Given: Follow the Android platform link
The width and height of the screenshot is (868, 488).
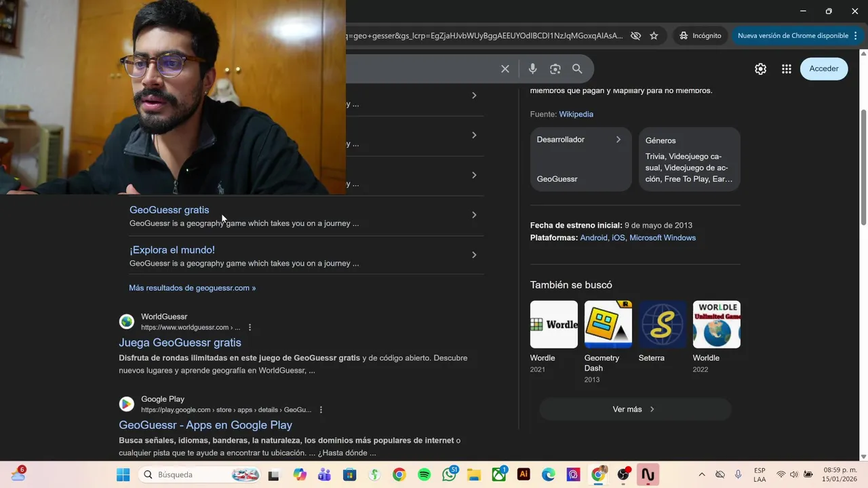Looking at the screenshot, I should (x=593, y=238).
